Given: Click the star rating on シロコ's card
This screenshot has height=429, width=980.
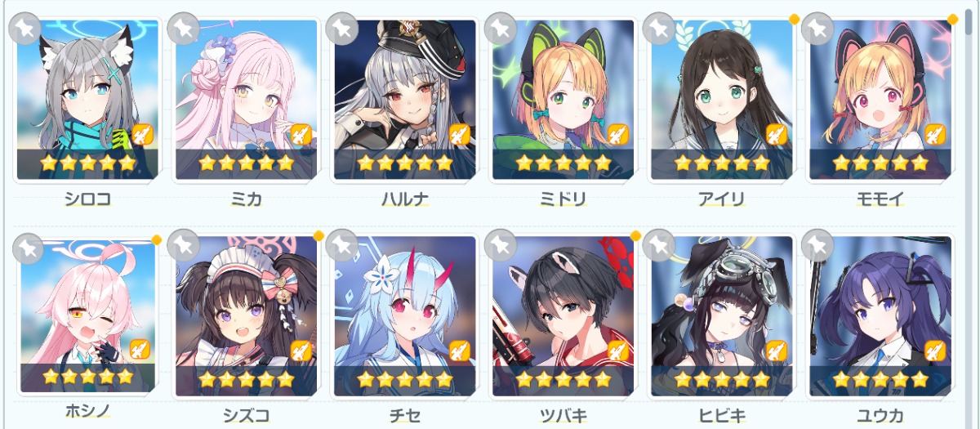Looking at the screenshot, I should point(88,162).
